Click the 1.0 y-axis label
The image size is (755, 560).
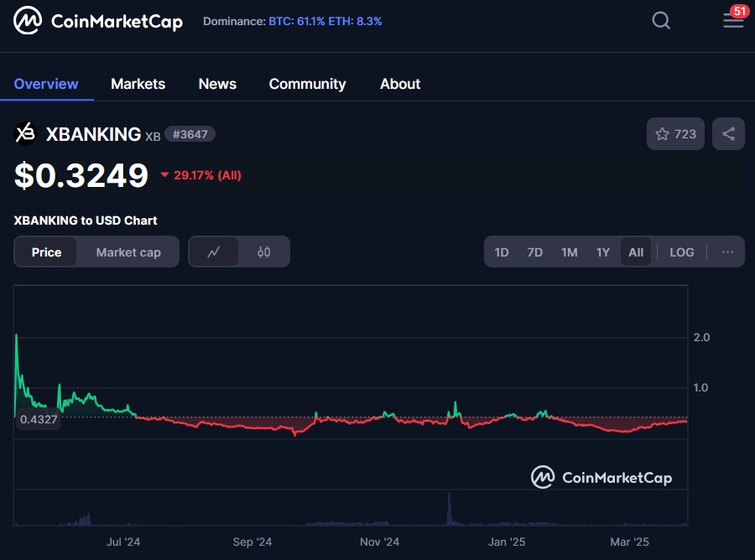point(700,387)
